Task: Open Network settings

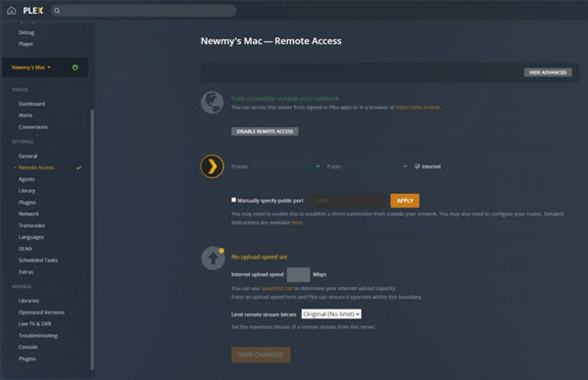Action: pyautogui.click(x=28, y=214)
